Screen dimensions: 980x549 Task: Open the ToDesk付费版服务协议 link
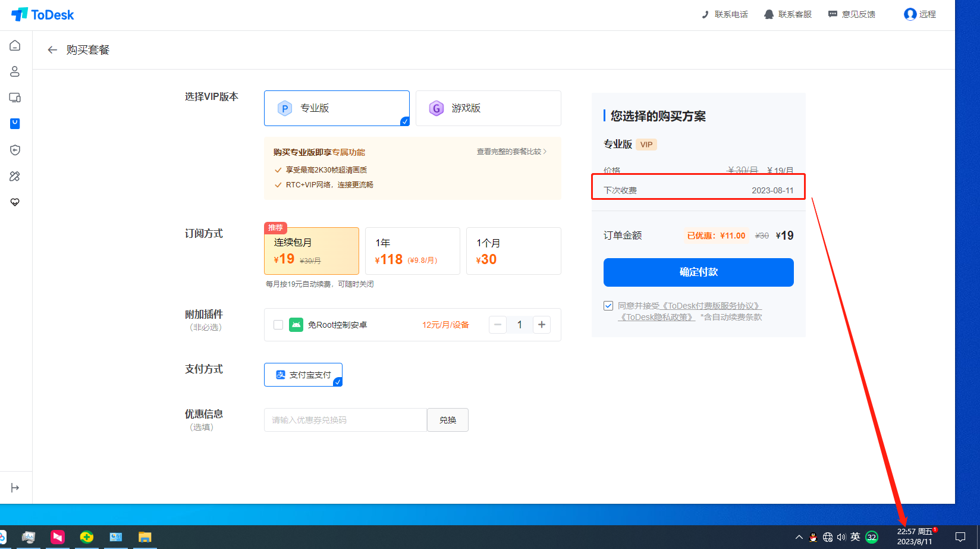pos(711,306)
